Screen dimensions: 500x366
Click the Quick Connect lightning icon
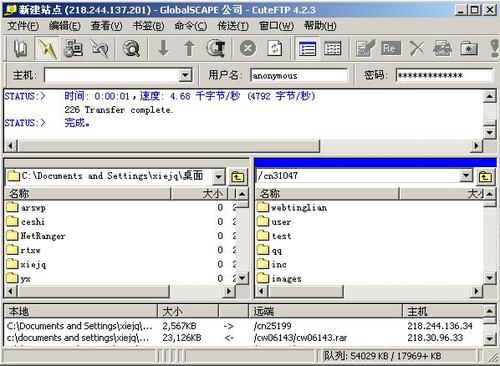pos(47,49)
